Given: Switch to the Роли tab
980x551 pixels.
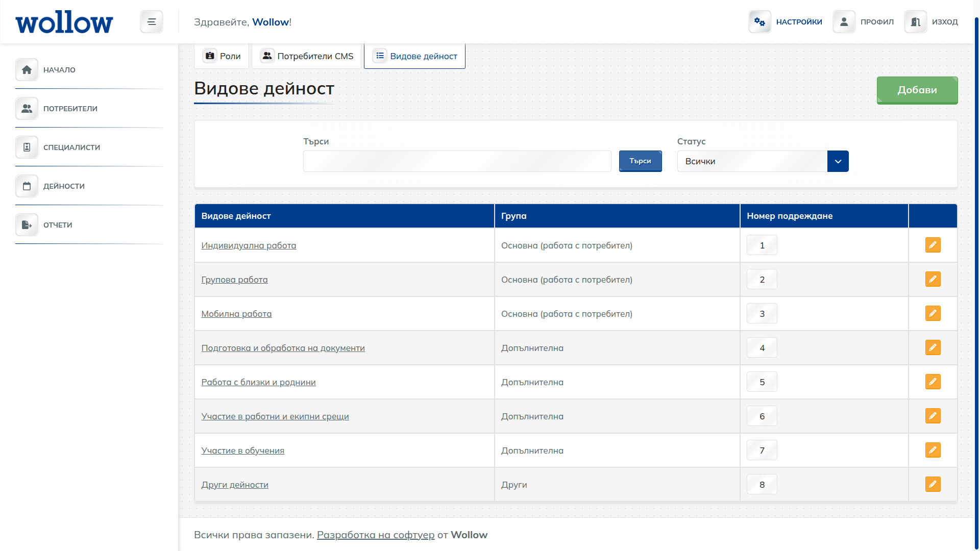Looking at the screenshot, I should (x=222, y=56).
